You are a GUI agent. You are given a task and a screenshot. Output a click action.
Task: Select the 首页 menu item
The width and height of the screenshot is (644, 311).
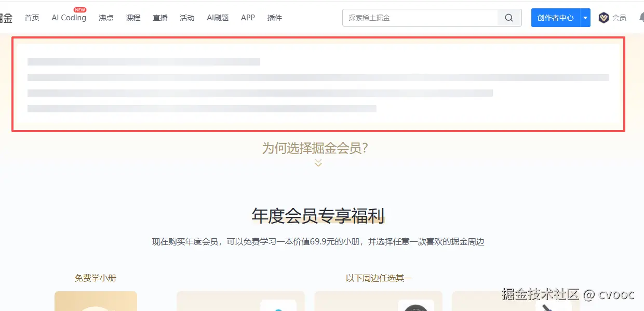(x=32, y=17)
